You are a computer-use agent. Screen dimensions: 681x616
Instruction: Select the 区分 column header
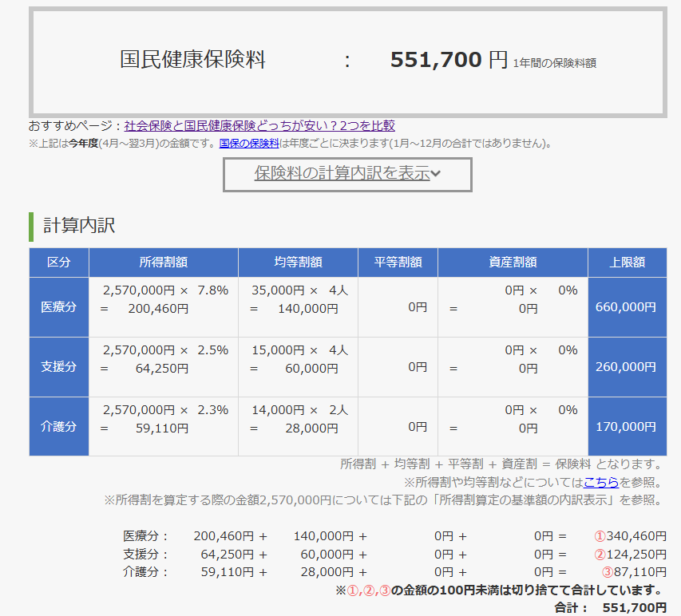click(58, 263)
